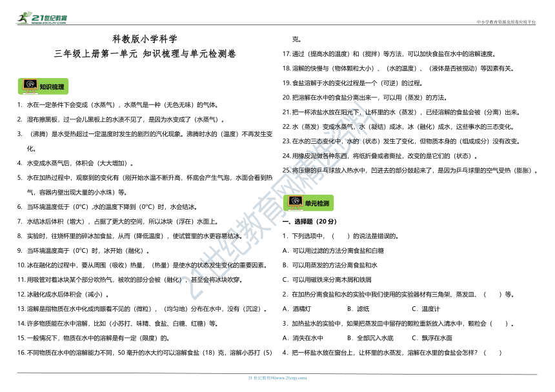Screen dimensions: 555x392
Task: Choose option B. 全部沉入水底
Action: pos(370,338)
